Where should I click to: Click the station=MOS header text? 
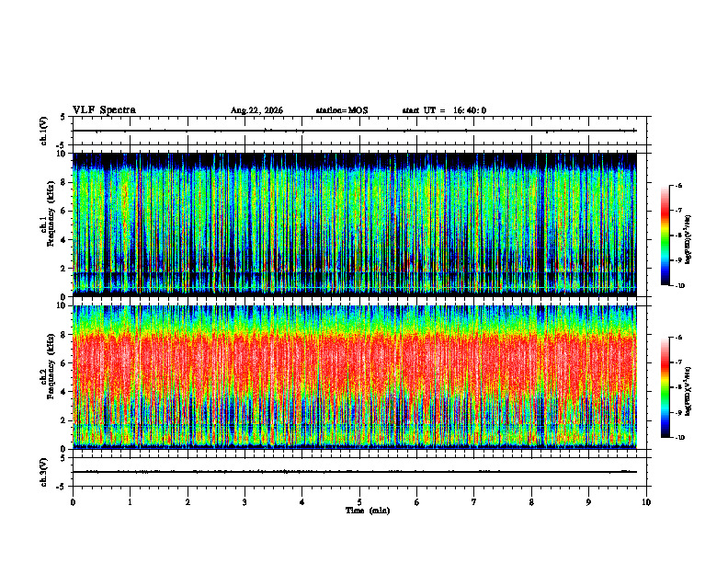click(x=342, y=110)
